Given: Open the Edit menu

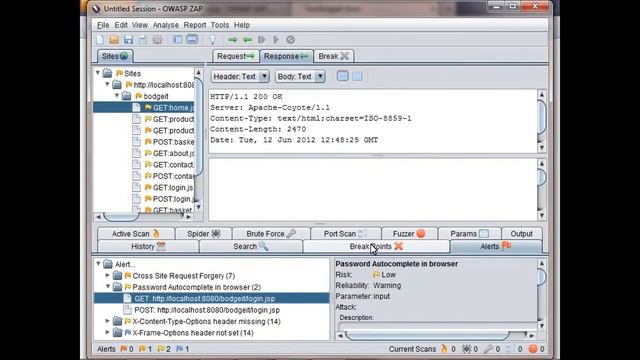Looking at the screenshot, I should (121, 25).
